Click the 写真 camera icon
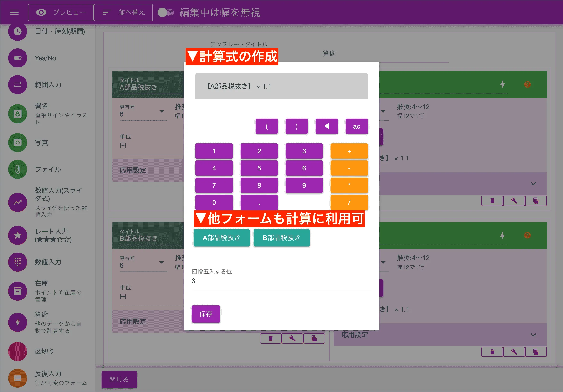The image size is (563, 392). click(17, 143)
